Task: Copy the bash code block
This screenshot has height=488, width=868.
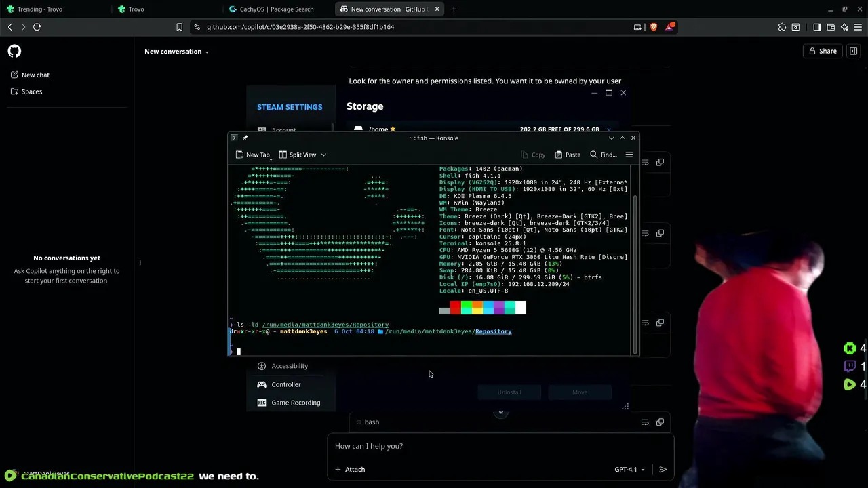Action: (x=660, y=422)
